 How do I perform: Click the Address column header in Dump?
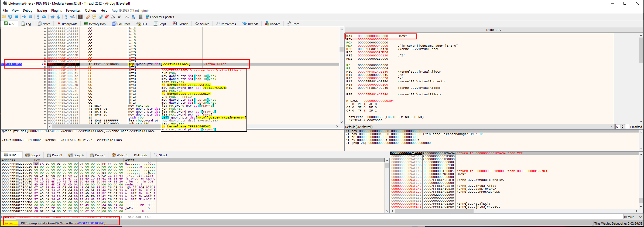pos(17,160)
